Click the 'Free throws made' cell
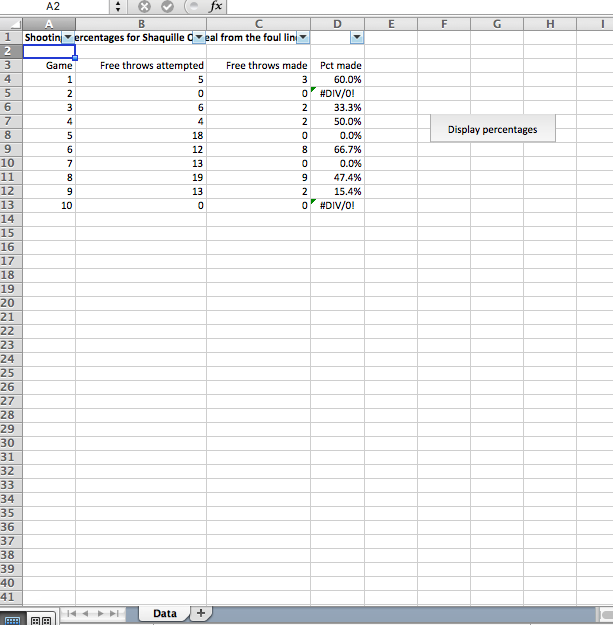This screenshot has width=613, height=625. click(258, 65)
